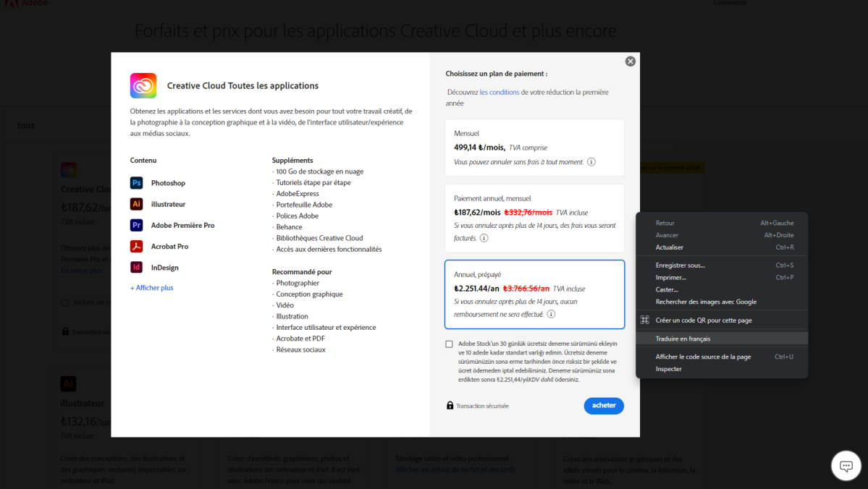This screenshot has width=868, height=489.
Task: Choose Retour in the context menu
Action: pyautogui.click(x=722, y=223)
